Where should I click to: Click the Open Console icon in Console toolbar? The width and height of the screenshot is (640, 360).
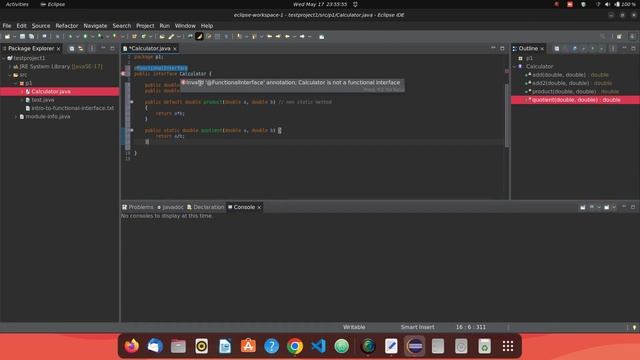[607, 207]
